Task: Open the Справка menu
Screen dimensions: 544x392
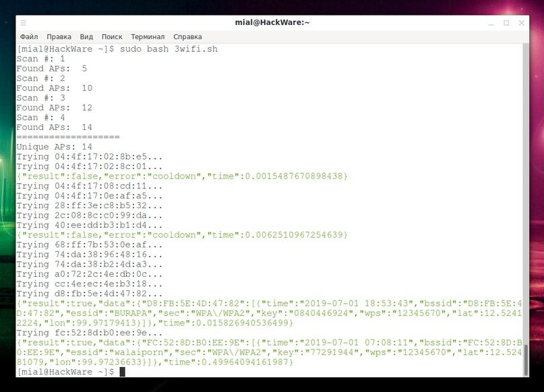Action: [x=187, y=36]
